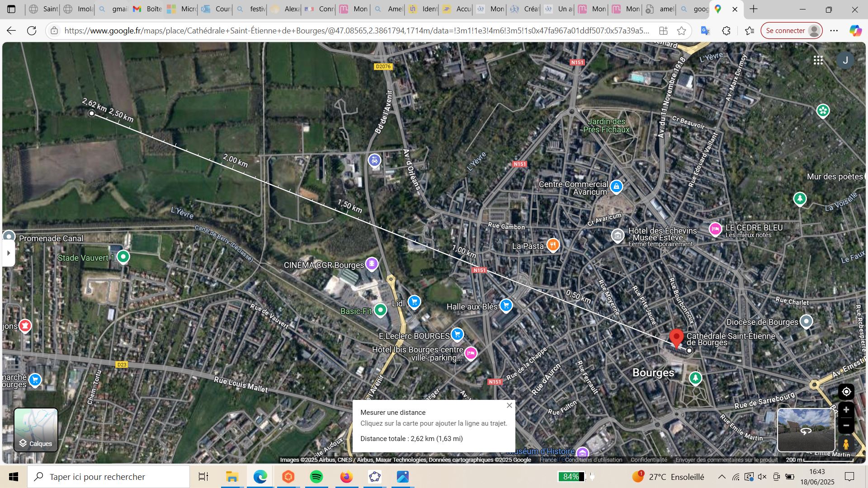
Task: Open Conditions d'utilisation link
Action: coord(593,460)
